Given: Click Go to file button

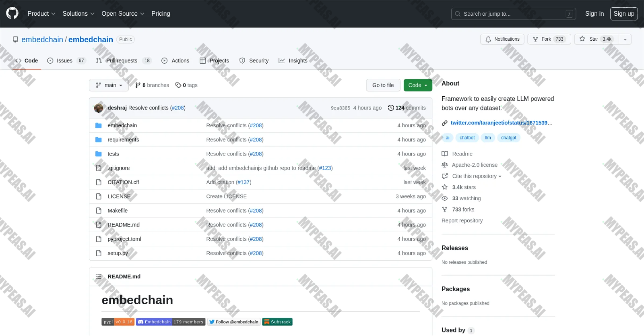Looking at the screenshot, I should [x=383, y=85].
